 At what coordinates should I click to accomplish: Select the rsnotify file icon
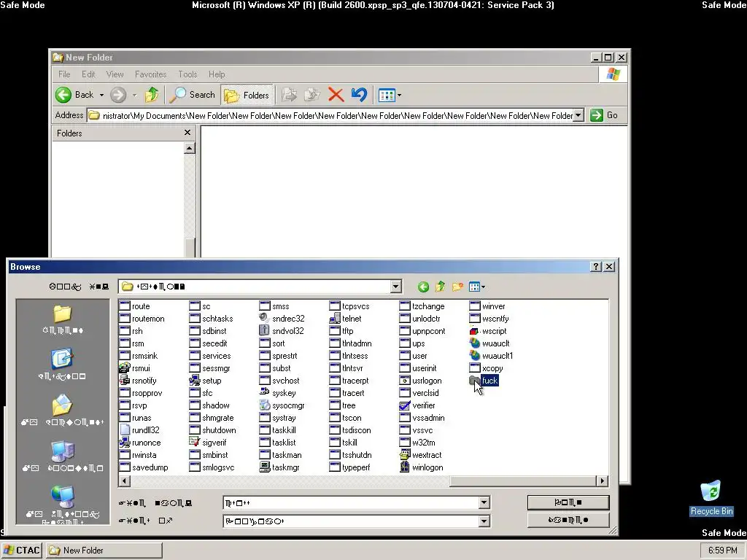coord(125,380)
